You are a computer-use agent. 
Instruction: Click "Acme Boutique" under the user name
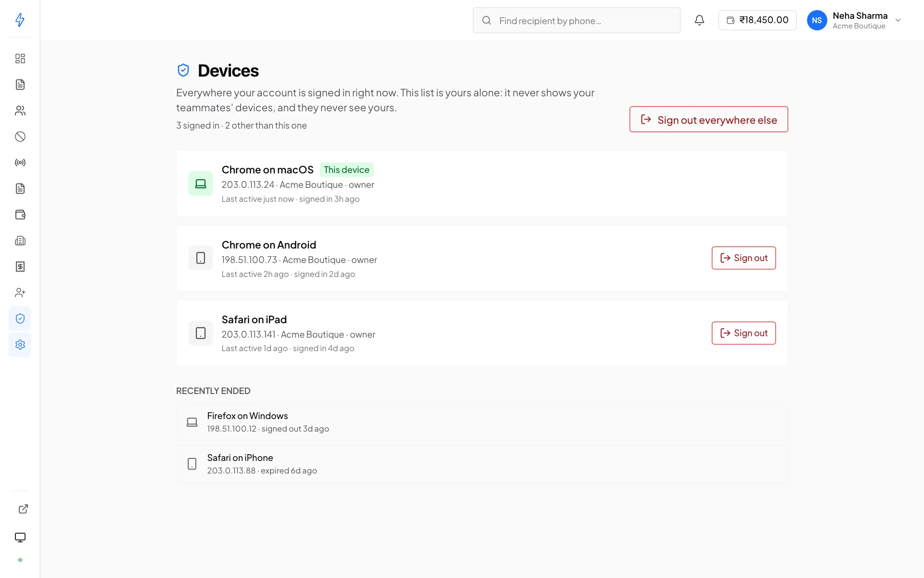(x=859, y=26)
